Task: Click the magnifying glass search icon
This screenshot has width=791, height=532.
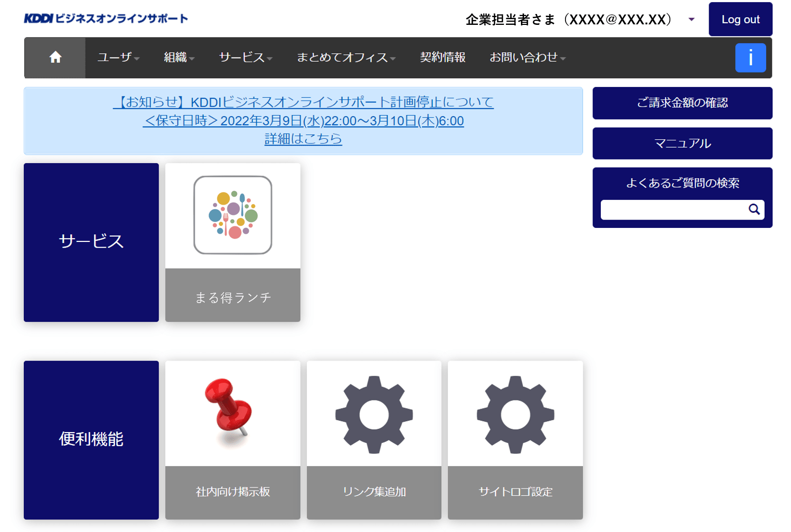Action: [754, 209]
